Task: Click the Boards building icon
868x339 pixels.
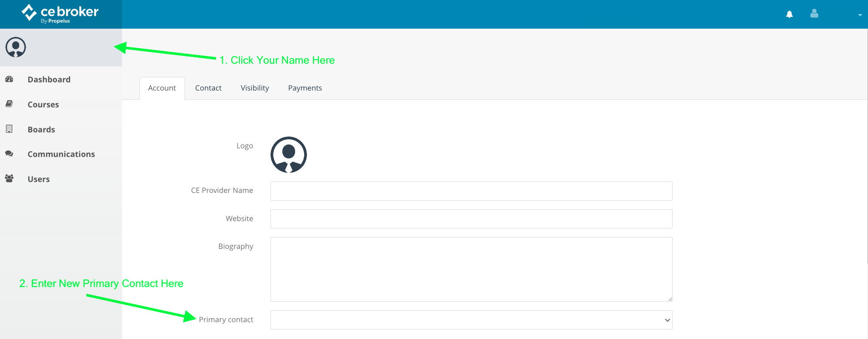Action: coord(9,129)
